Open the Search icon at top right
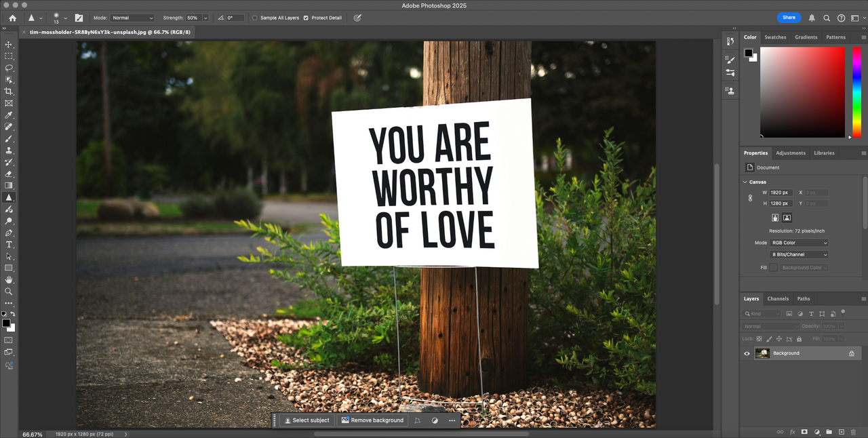 (827, 18)
